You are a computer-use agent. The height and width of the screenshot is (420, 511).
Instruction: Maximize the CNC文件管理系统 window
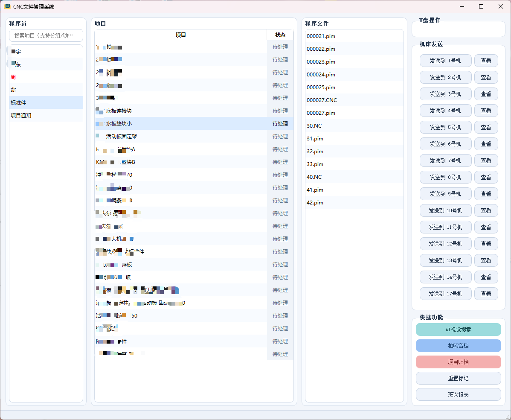point(481,6)
